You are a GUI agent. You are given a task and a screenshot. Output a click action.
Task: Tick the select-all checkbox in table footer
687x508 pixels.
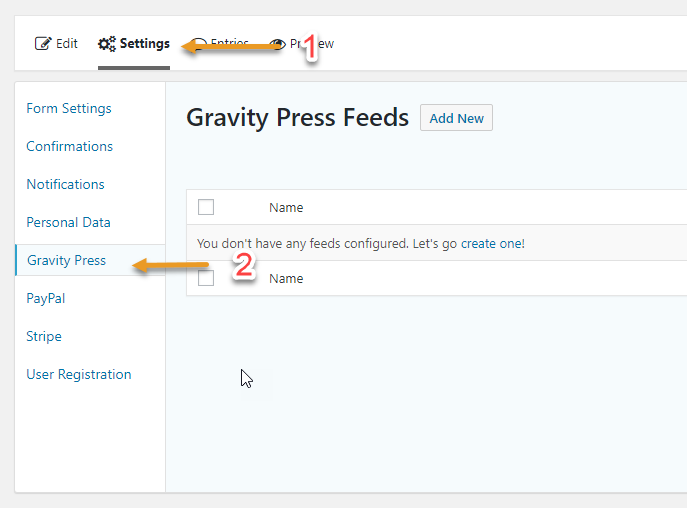pos(206,278)
